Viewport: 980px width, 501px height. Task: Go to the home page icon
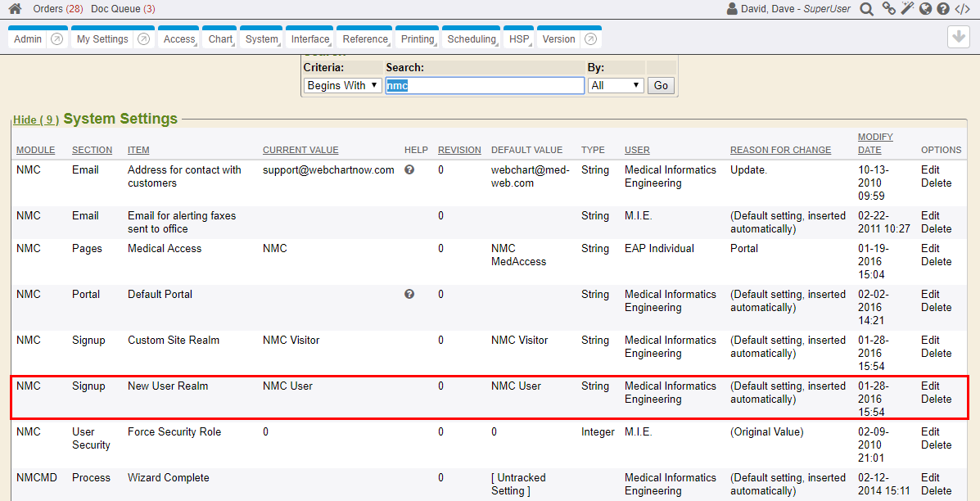(x=15, y=9)
